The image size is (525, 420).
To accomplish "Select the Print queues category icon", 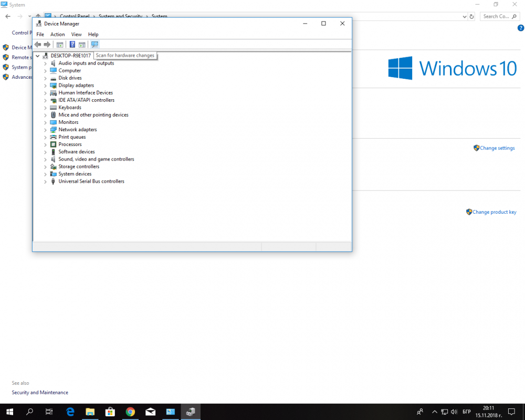I will pos(53,137).
